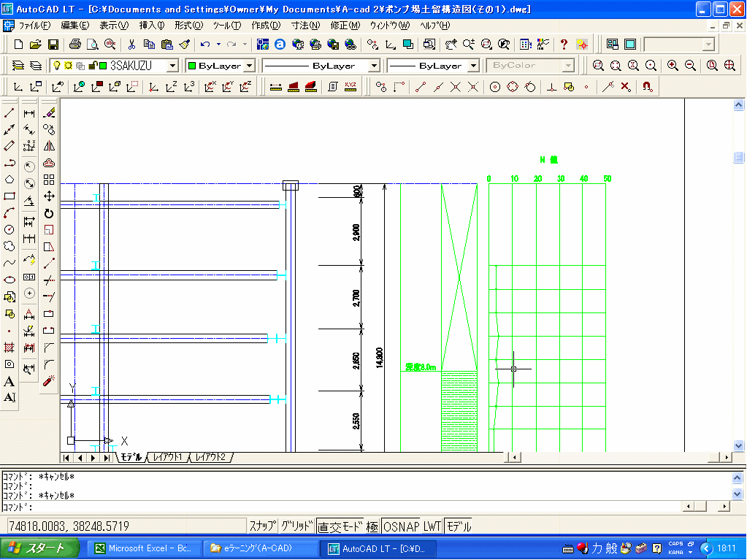Toggle the lock icon of layer 3SAKUZU
Viewport: 747px width, 560px height.
[93, 65]
